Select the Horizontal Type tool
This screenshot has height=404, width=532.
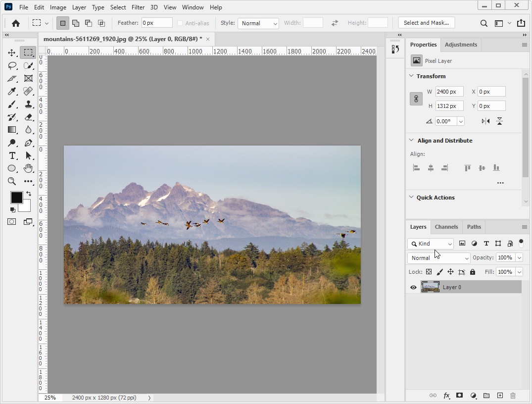click(x=12, y=155)
